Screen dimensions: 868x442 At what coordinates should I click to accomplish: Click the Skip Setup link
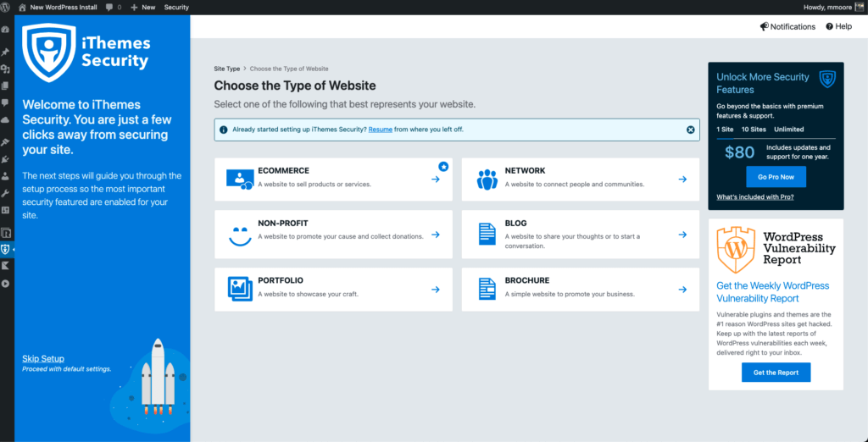coord(43,358)
